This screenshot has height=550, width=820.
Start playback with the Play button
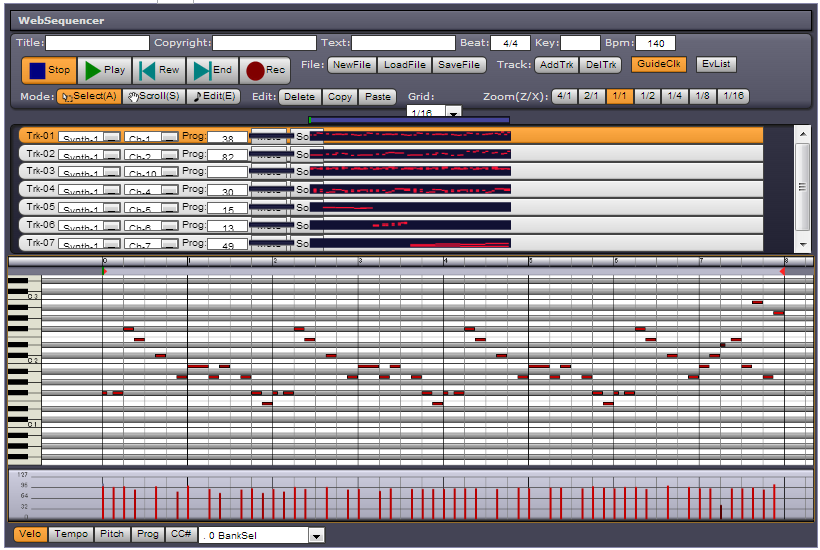click(x=104, y=70)
